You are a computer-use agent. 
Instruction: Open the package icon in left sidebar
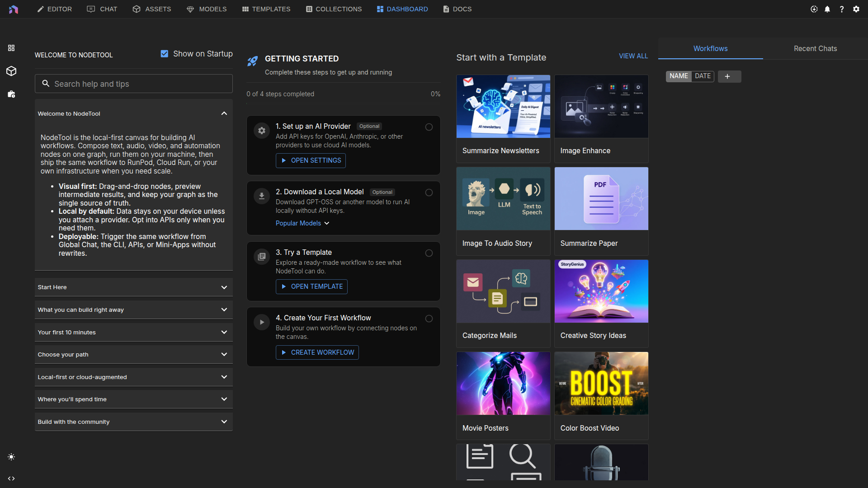11,94
